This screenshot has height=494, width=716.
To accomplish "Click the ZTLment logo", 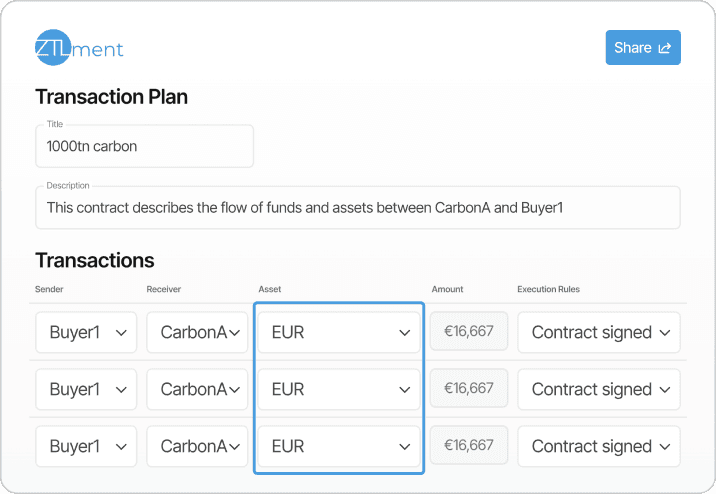I will click(79, 48).
